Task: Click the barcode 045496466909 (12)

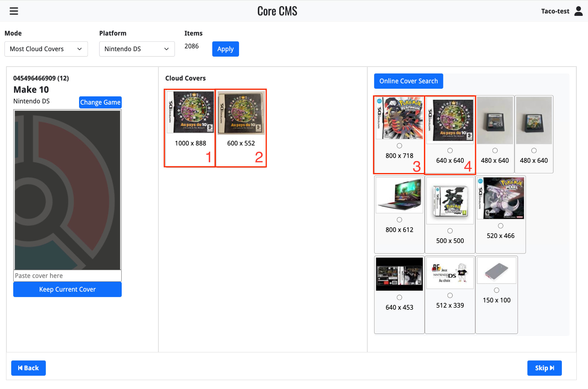Action: [41, 78]
